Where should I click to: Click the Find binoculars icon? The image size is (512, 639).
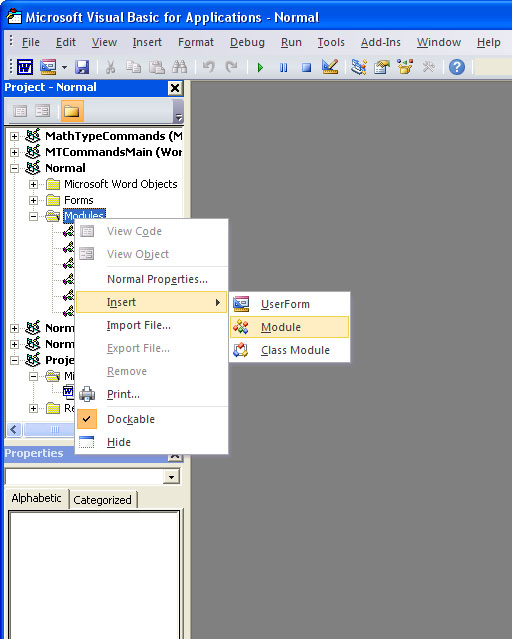point(180,67)
